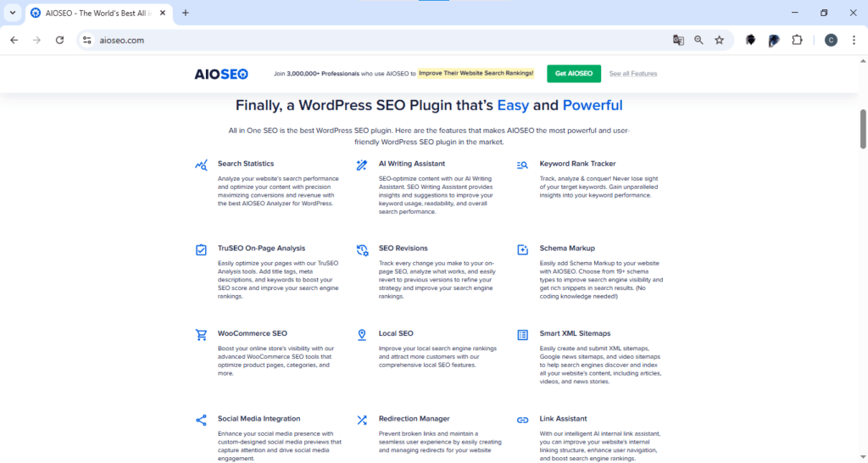Click the Social Media Integration heading
This screenshot has height=463, width=868.
(259, 419)
